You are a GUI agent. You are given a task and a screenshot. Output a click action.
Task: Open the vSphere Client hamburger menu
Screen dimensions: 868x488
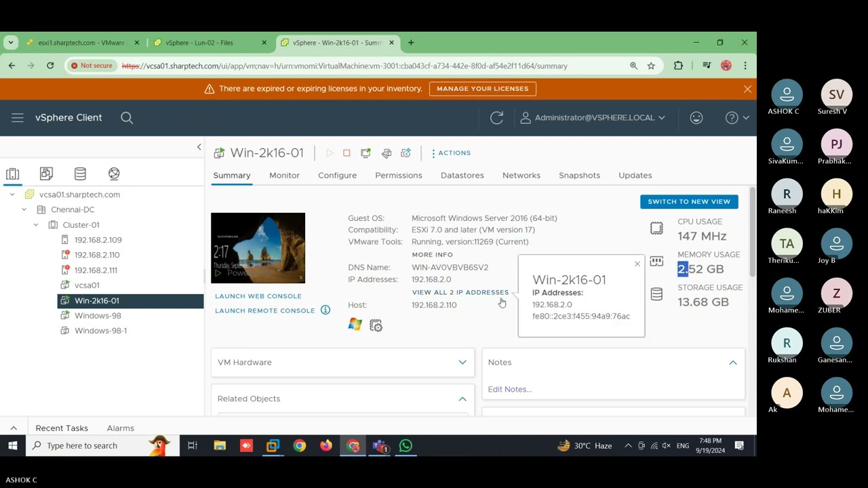coord(18,118)
